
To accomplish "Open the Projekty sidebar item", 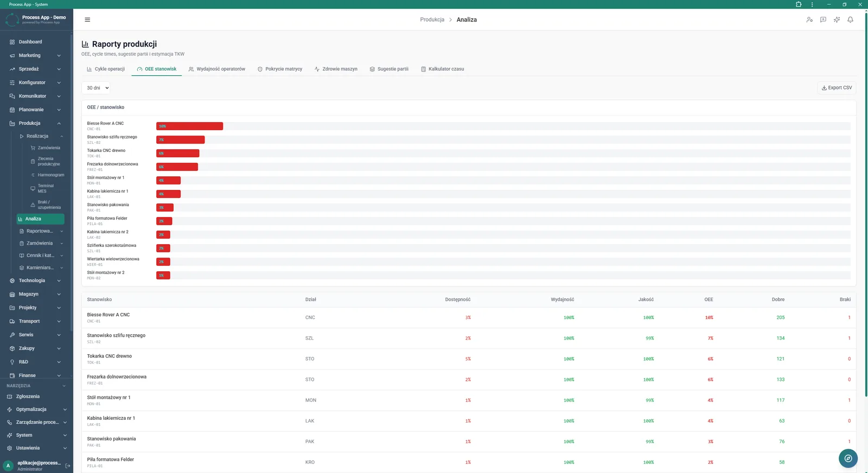I will click(36, 308).
